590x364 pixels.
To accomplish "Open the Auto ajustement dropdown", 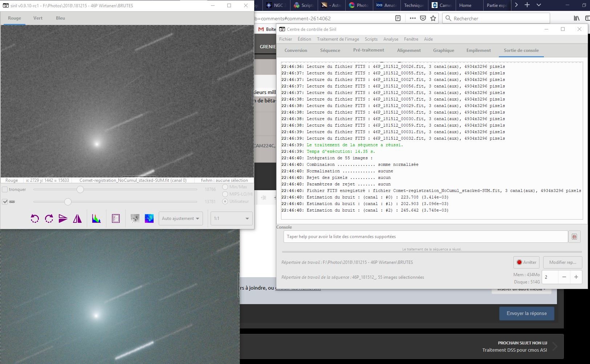I will (180, 218).
